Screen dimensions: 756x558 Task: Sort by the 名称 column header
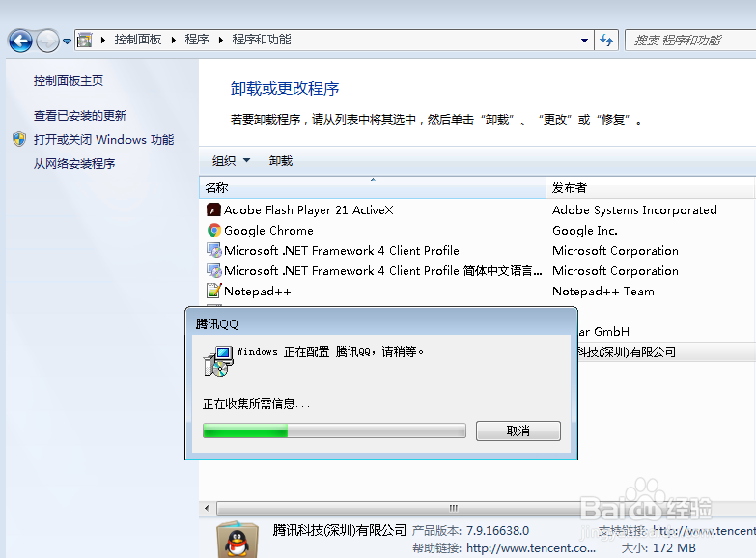point(373,187)
